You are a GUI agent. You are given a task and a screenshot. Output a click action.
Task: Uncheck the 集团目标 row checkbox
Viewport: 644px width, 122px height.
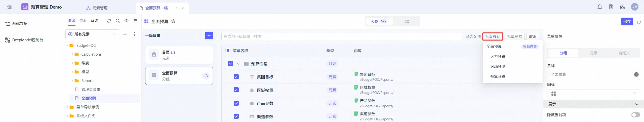click(x=236, y=77)
